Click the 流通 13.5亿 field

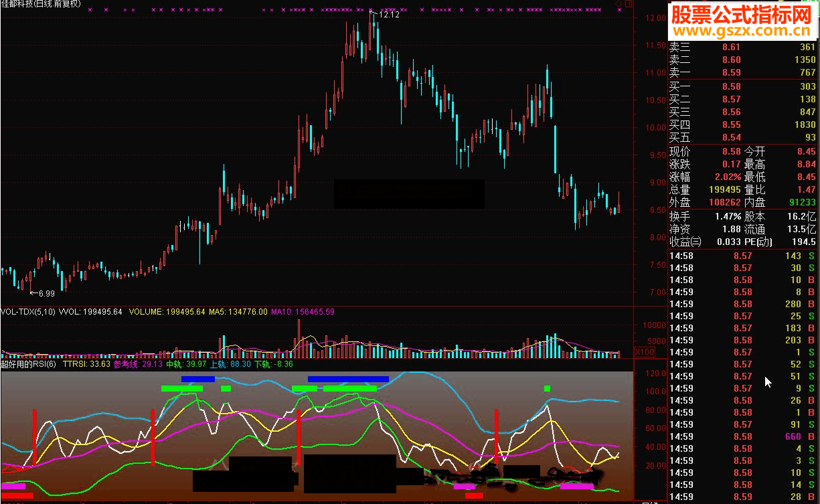pos(781,230)
